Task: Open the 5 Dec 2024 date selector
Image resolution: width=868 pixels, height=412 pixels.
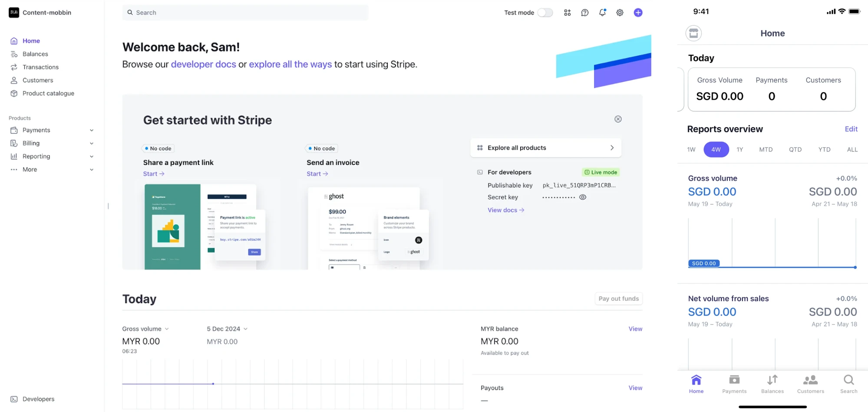Action: 227,329
